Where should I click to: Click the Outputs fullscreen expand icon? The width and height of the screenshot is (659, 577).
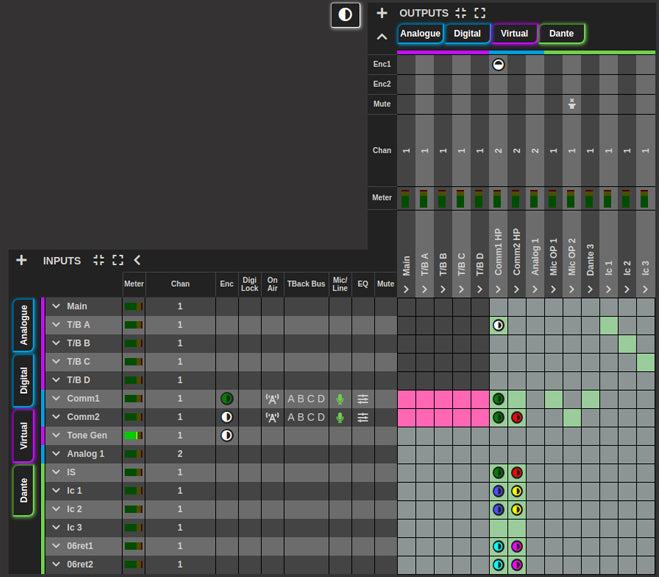click(480, 13)
